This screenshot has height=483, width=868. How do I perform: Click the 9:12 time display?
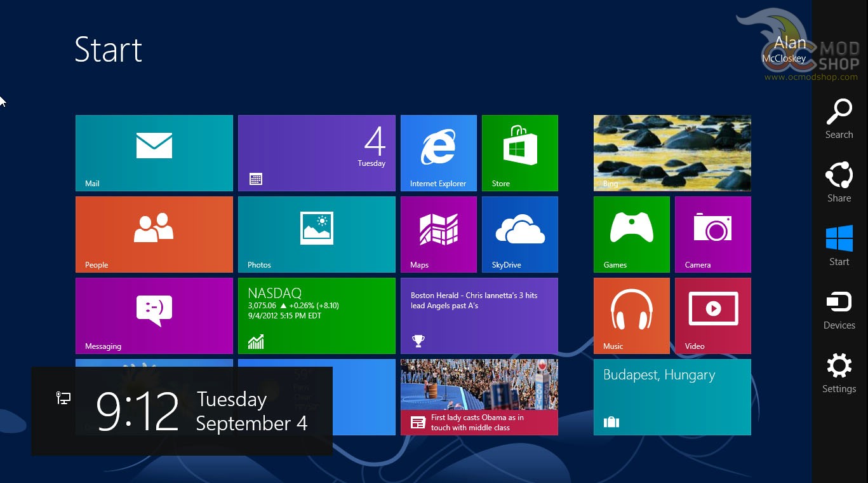tap(137, 411)
